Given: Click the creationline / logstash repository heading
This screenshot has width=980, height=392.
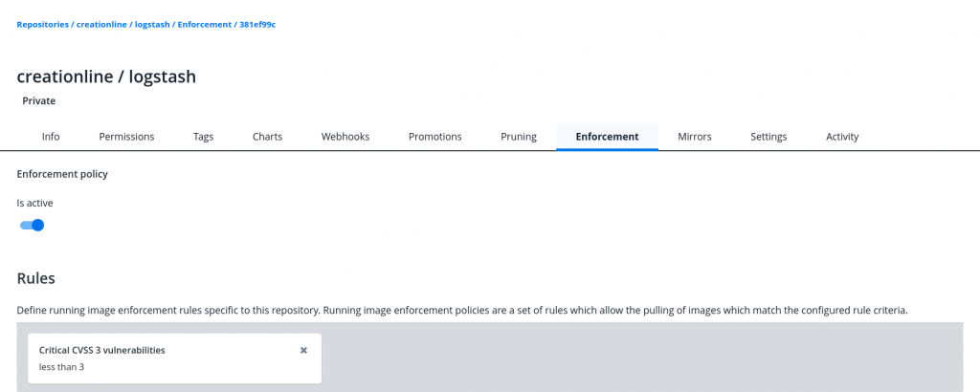Looking at the screenshot, I should pos(106,76).
